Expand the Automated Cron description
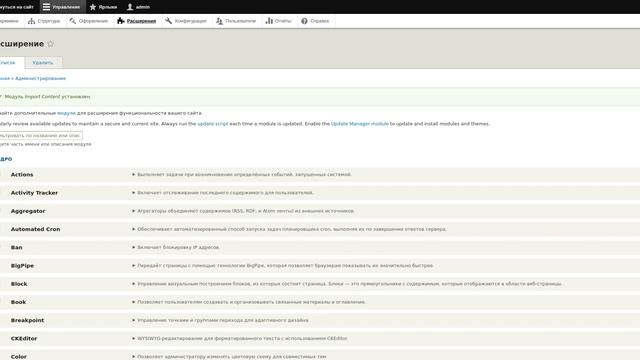Viewport: 640px width, 360px height. [x=289, y=229]
